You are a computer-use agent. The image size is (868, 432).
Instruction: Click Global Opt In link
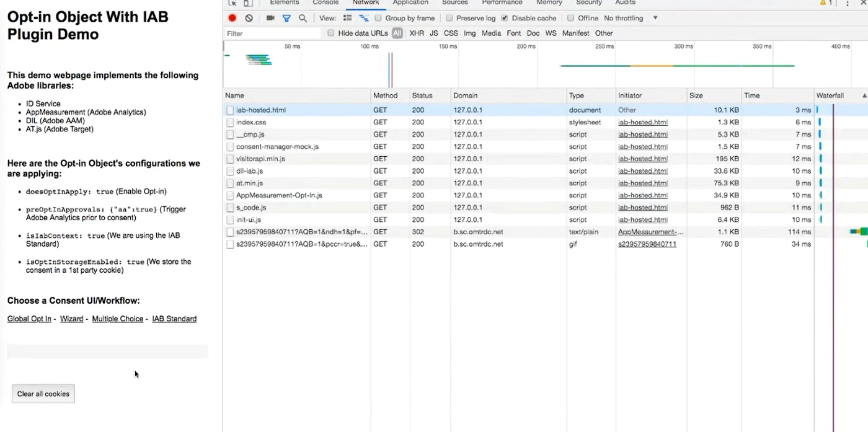coord(29,319)
